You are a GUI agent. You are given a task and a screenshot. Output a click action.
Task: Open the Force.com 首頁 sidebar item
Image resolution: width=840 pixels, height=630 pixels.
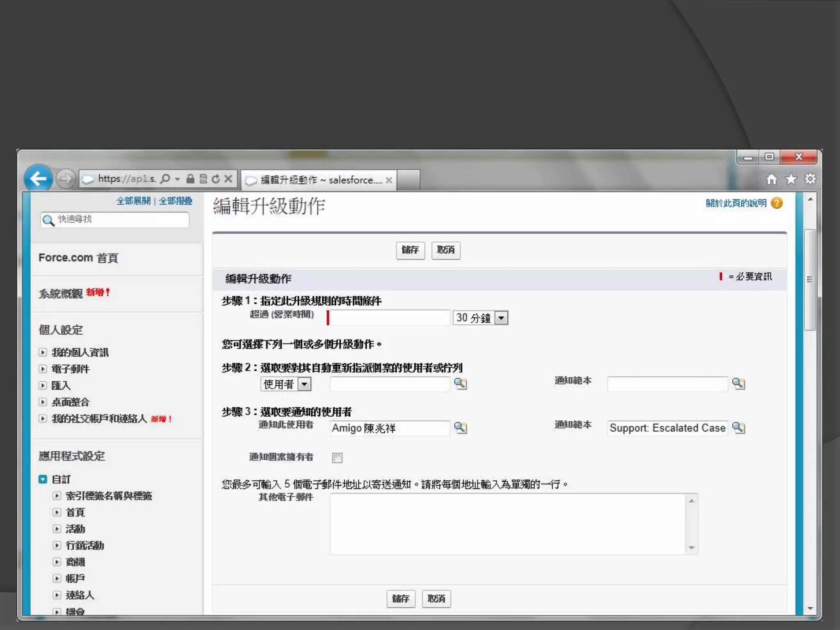(78, 258)
